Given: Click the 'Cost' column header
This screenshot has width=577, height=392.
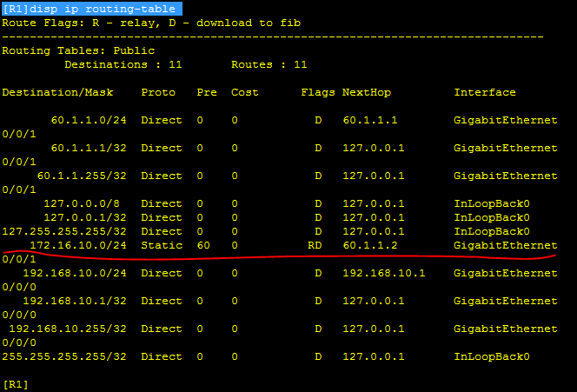Looking at the screenshot, I should tap(245, 92).
